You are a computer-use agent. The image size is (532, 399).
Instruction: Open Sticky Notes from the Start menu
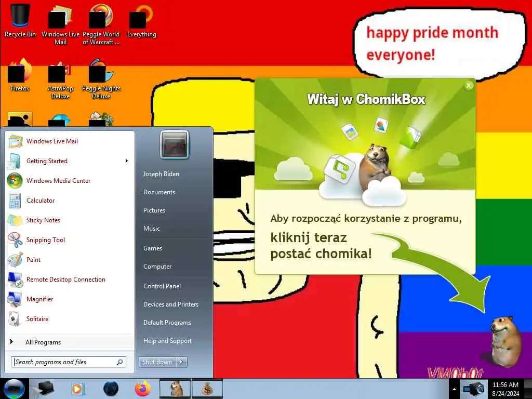coord(70,220)
